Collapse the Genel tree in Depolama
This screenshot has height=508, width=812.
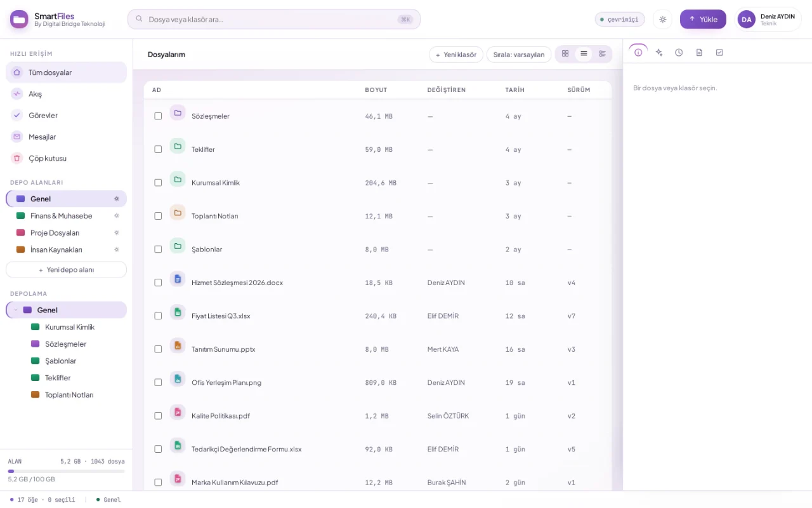pos(16,310)
